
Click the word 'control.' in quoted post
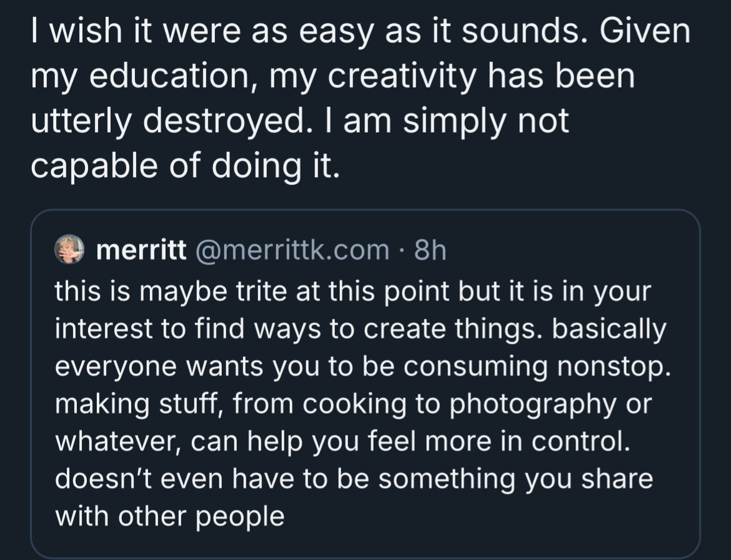pos(581,441)
